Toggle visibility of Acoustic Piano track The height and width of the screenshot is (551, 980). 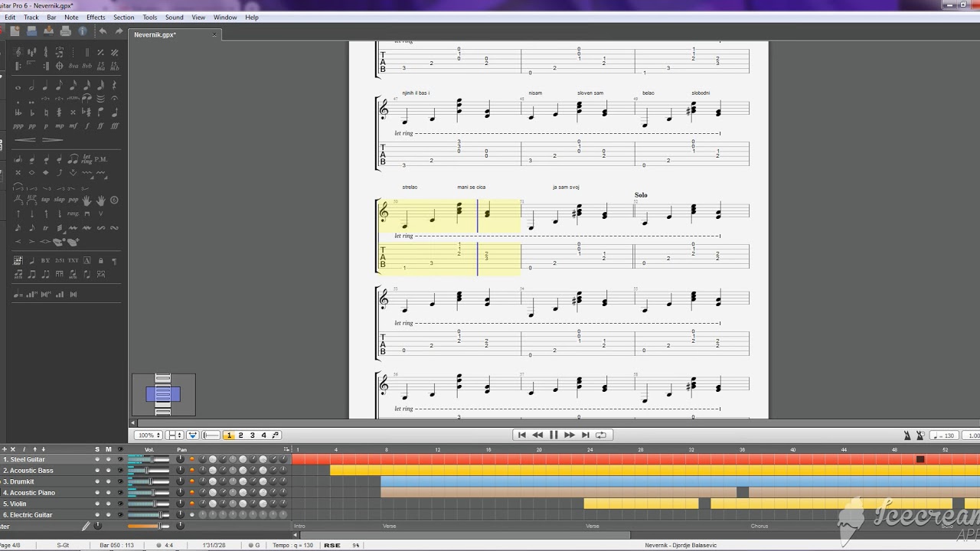click(x=120, y=493)
